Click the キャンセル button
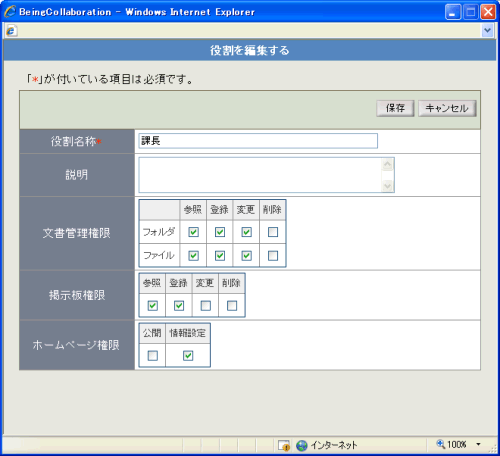Viewport: 500px width, 456px height. tap(447, 108)
